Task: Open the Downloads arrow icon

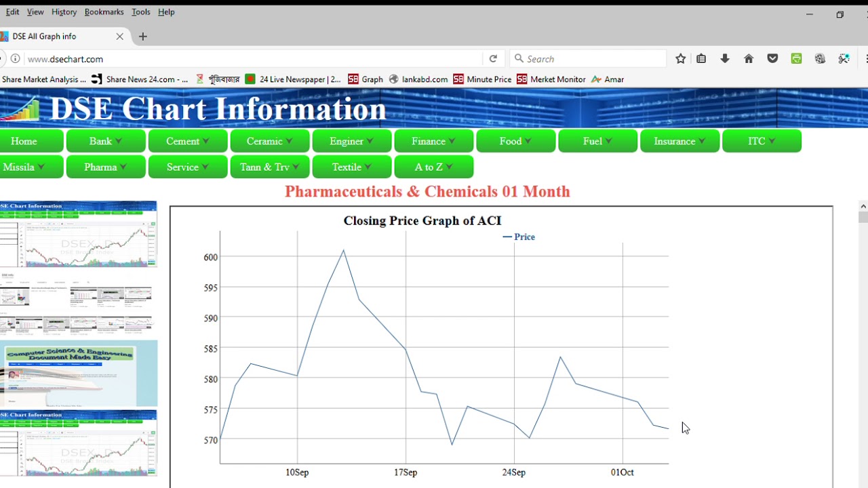Action: pyautogui.click(x=725, y=59)
